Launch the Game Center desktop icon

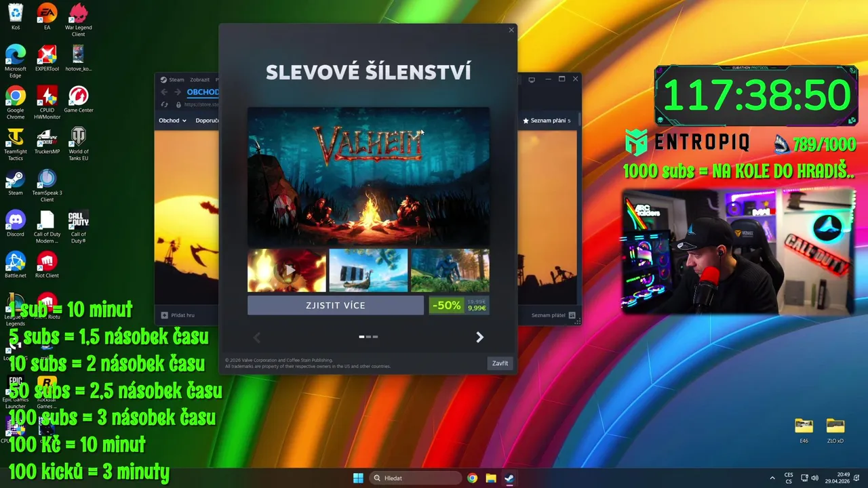click(78, 100)
